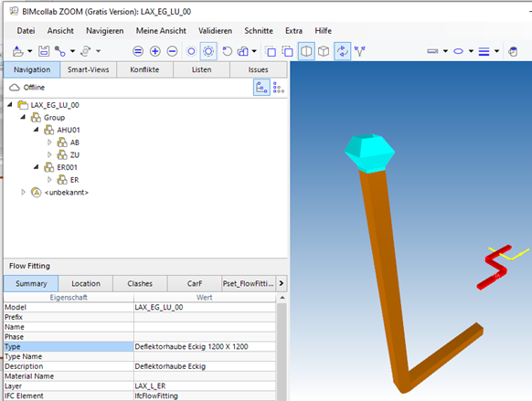Click the cylinder object icon at toolbar end
The width and height of the screenshot is (532, 401).
coord(513,51)
